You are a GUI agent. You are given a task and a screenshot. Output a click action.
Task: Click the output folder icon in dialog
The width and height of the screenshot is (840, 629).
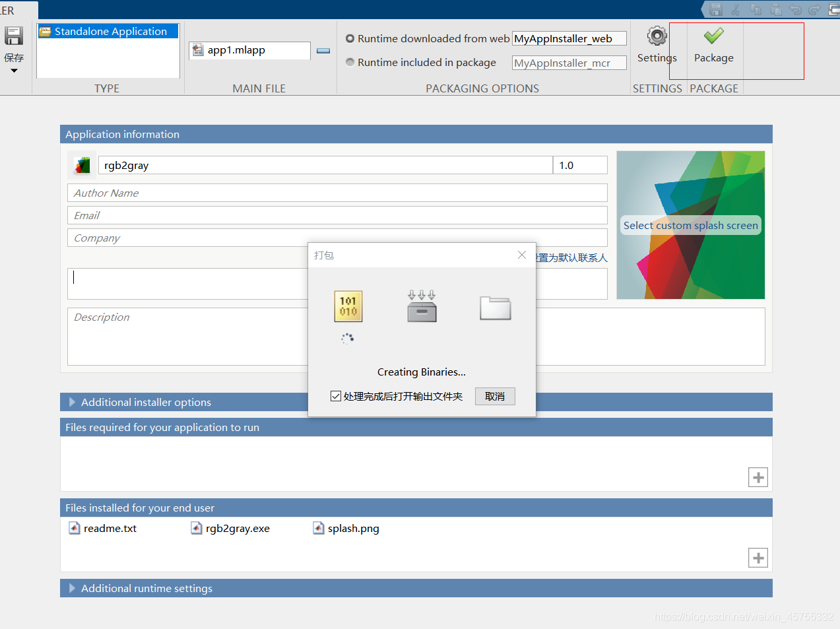(496, 308)
